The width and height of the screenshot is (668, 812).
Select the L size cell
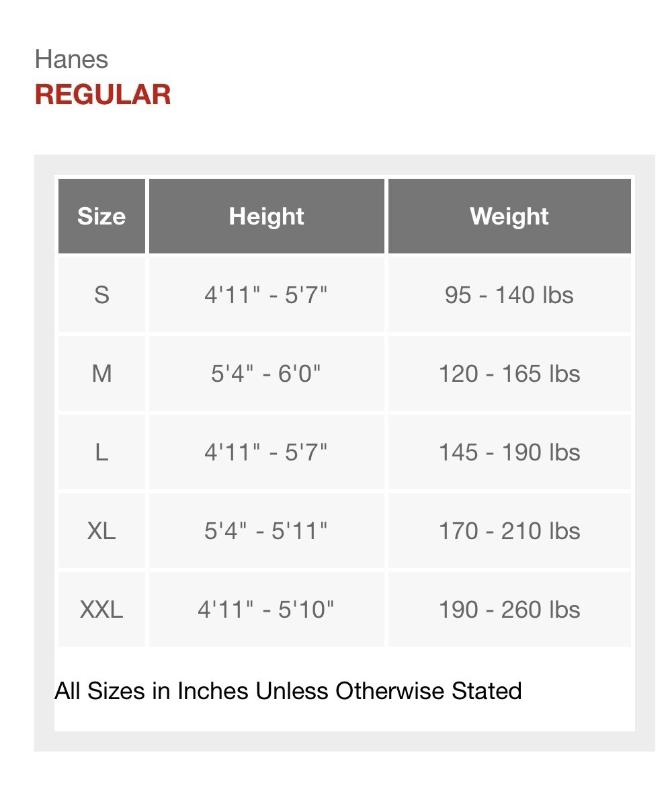[101, 452]
